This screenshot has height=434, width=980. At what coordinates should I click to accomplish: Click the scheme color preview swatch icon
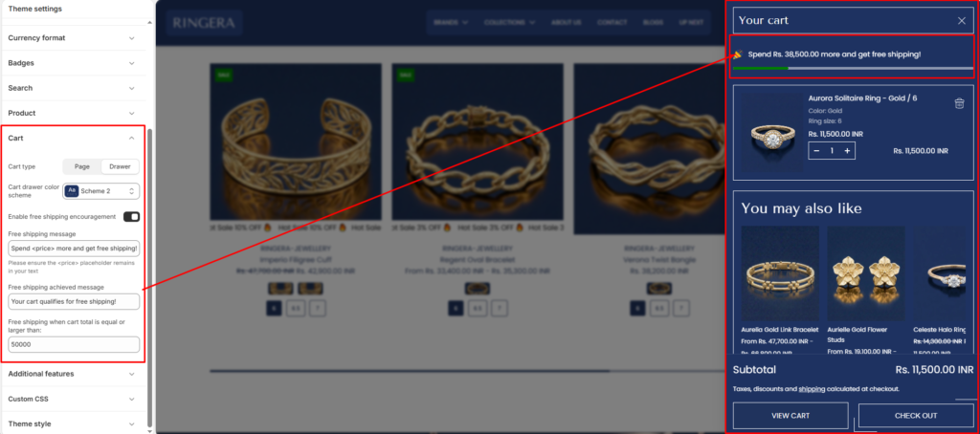(x=71, y=191)
